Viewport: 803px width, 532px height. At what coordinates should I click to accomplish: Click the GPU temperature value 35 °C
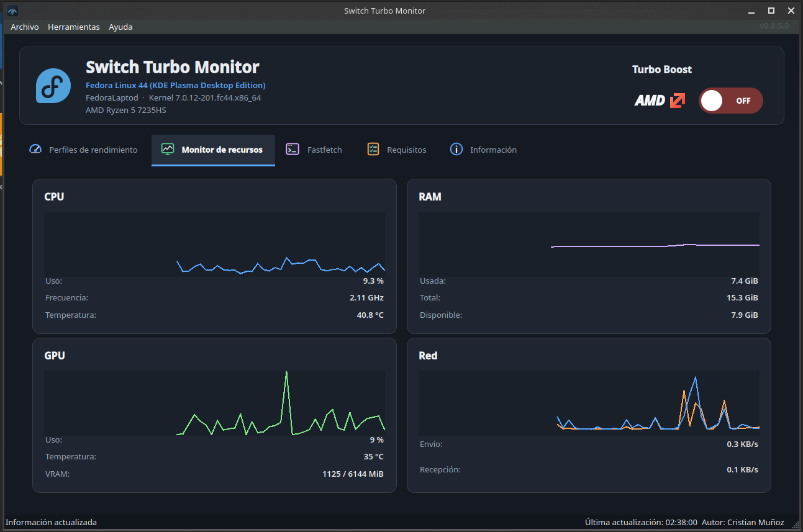373,457
